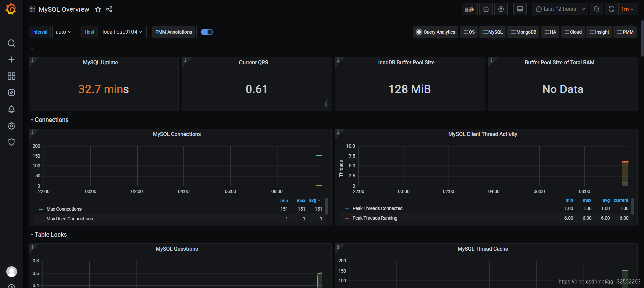Click the MySQL Overview dashboard title
The width and height of the screenshot is (644, 288).
64,9
